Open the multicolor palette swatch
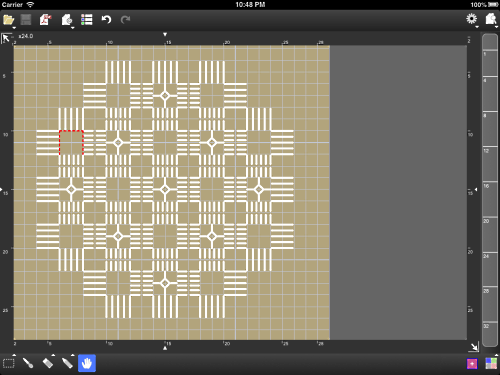The image size is (500, 375). [x=491, y=364]
